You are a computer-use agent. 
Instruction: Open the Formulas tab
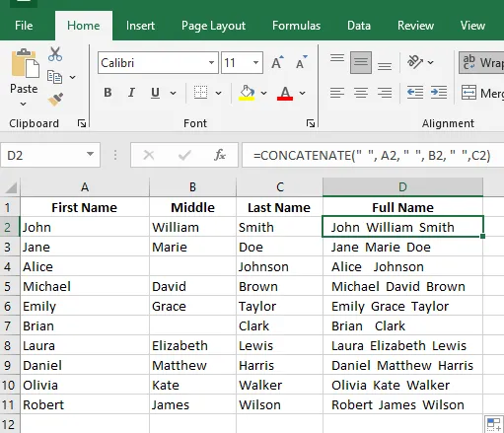pyautogui.click(x=296, y=26)
